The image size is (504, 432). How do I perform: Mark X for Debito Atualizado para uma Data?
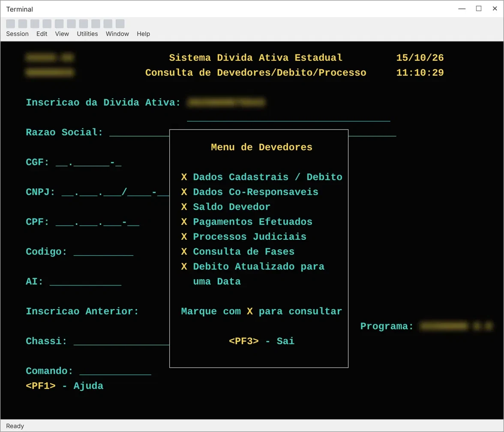click(x=184, y=267)
